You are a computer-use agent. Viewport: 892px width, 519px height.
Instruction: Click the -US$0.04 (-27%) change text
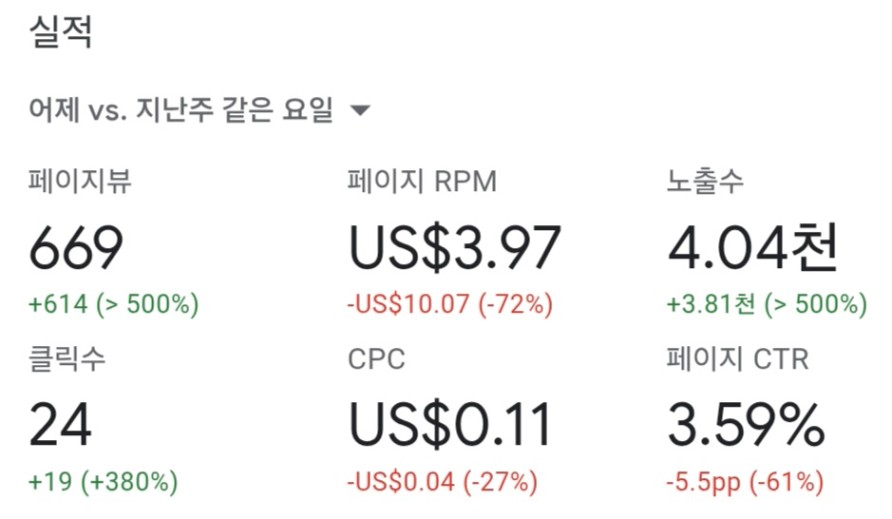click(443, 481)
